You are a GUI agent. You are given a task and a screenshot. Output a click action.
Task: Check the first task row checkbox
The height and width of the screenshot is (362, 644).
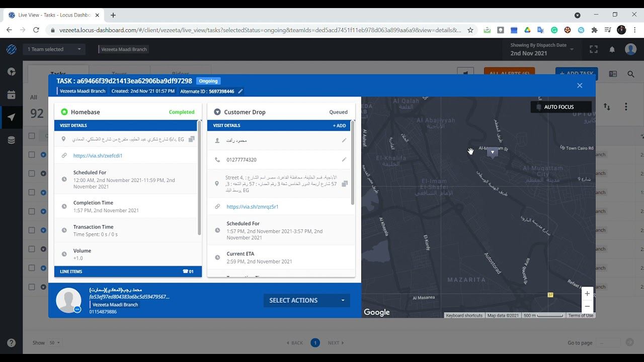point(32,154)
